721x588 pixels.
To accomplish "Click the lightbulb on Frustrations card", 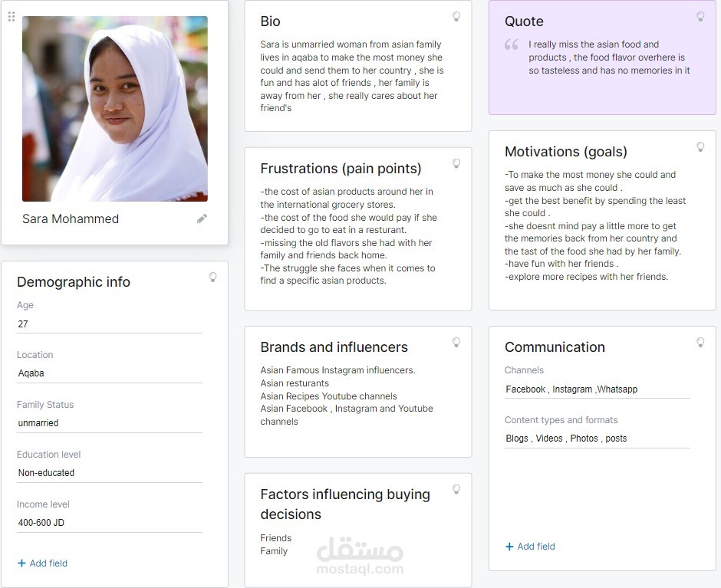I will point(456,163).
